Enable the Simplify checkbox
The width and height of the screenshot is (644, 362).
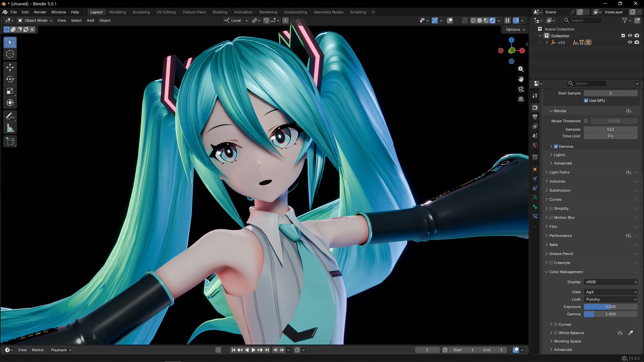click(551, 209)
